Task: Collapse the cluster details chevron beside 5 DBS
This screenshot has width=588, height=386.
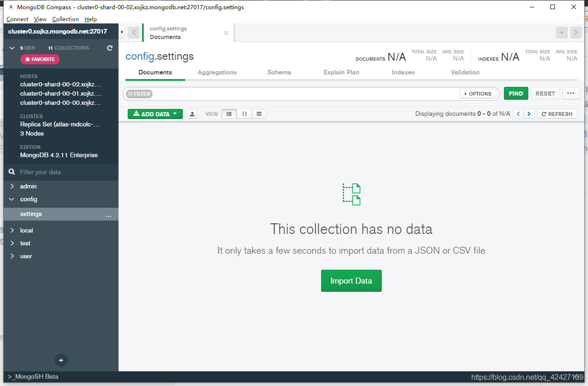Action: coord(12,48)
